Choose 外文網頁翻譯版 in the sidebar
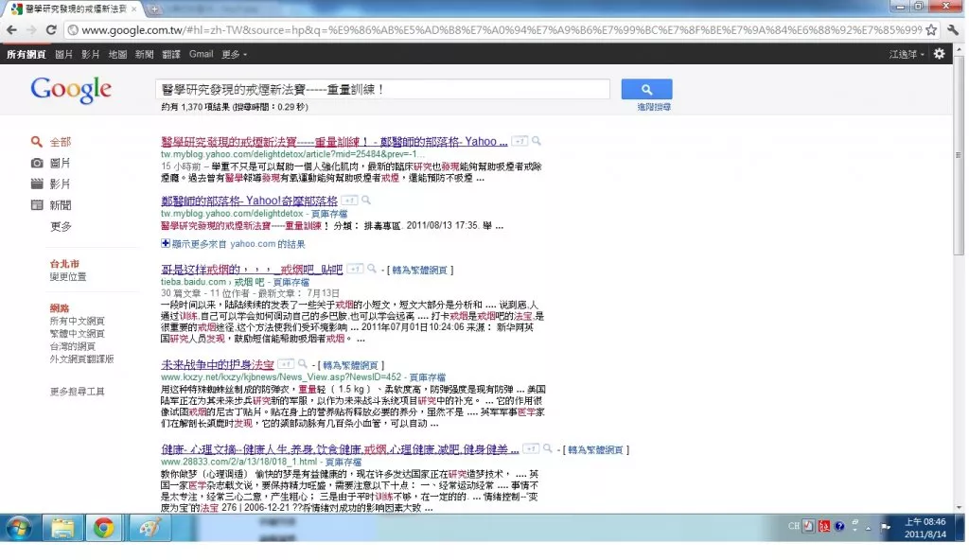Viewport: 969px width, 560px height. click(x=81, y=359)
